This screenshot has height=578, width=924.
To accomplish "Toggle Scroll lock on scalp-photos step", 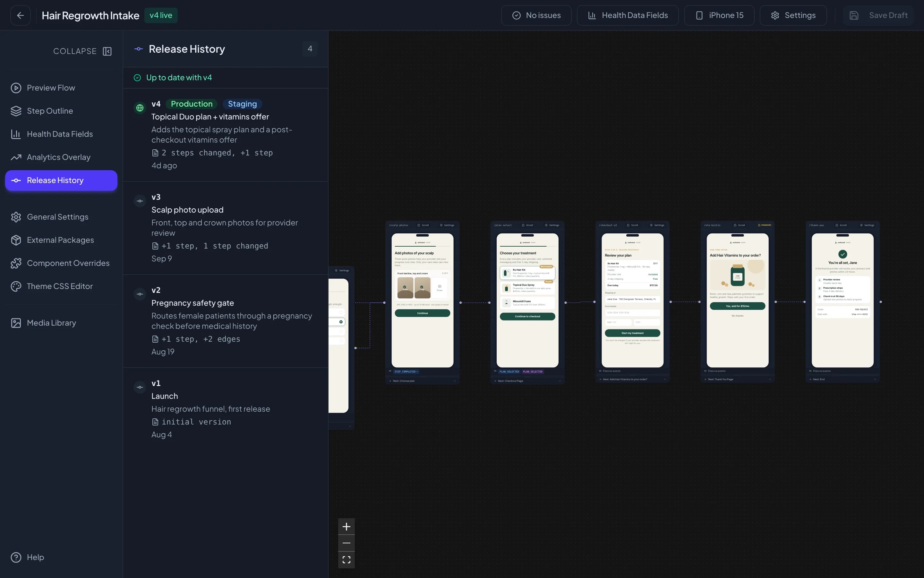I will (x=423, y=225).
